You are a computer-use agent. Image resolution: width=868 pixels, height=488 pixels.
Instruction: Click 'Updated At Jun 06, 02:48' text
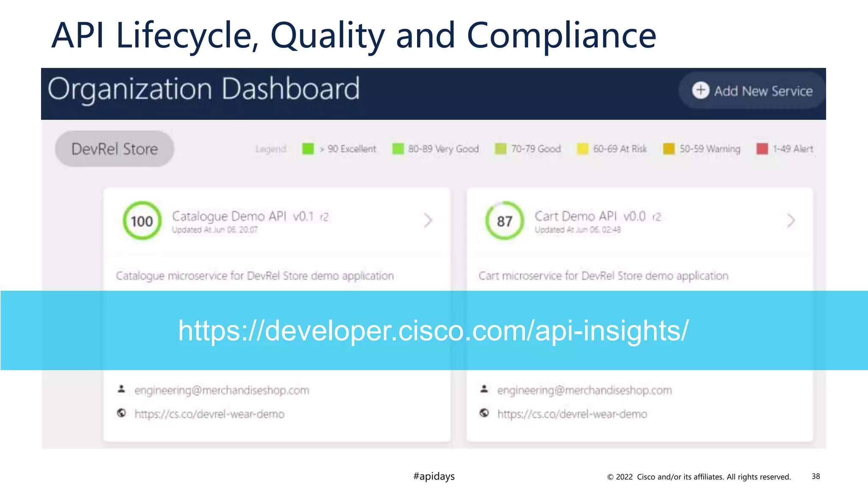578,230
